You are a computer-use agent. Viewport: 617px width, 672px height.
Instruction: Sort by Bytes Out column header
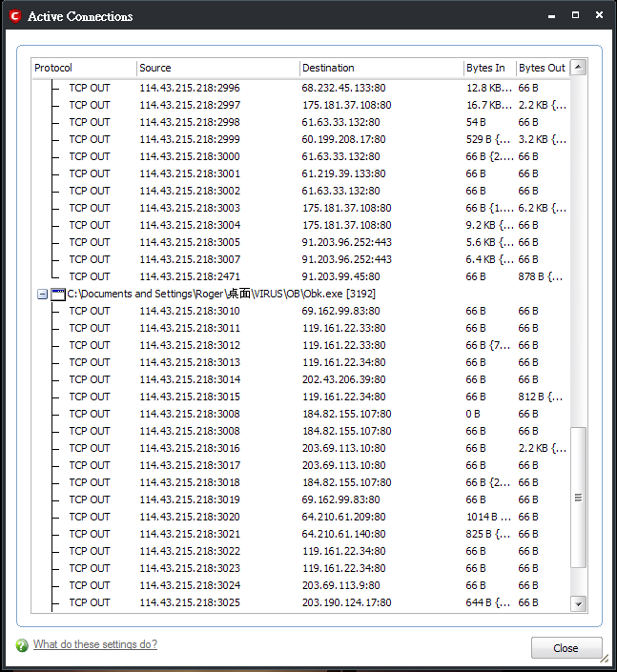point(543,68)
